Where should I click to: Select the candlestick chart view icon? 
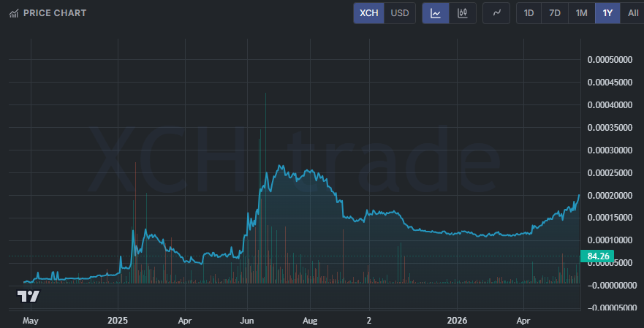[x=463, y=13]
